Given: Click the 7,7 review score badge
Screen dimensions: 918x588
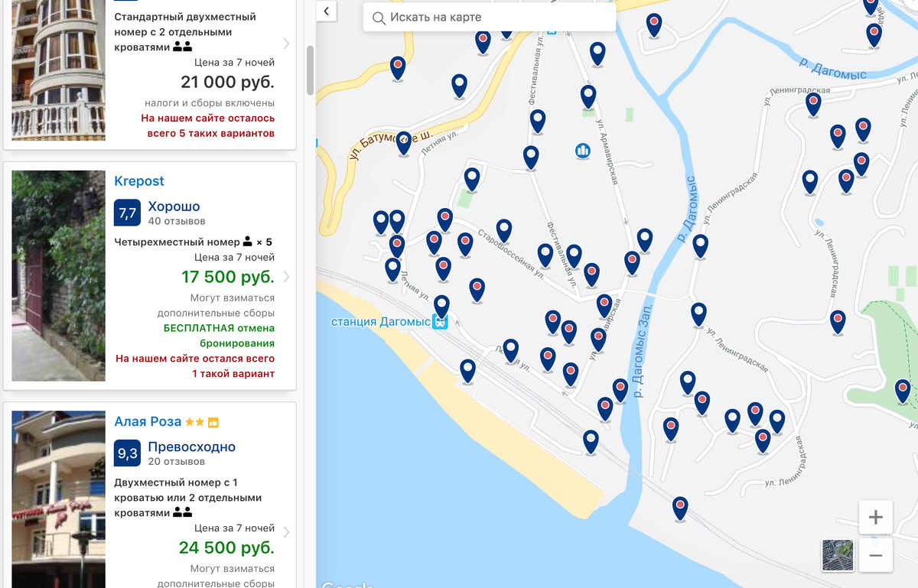Looking at the screenshot, I should [x=127, y=213].
